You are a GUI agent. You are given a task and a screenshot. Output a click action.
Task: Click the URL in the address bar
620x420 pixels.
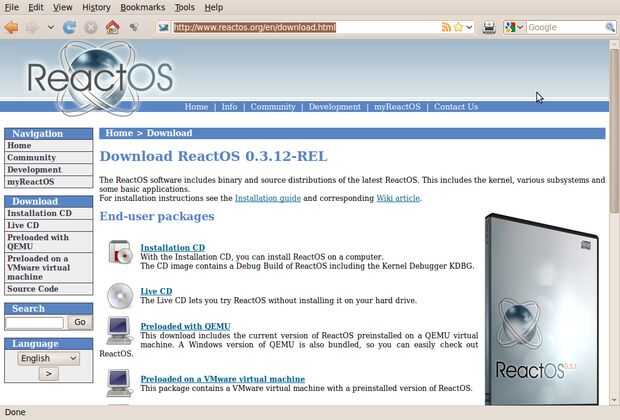255,27
